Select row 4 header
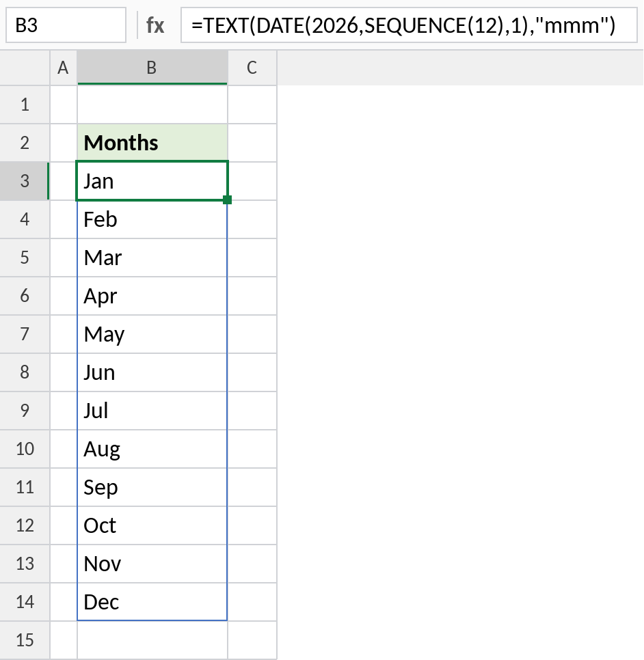 pos(25,219)
